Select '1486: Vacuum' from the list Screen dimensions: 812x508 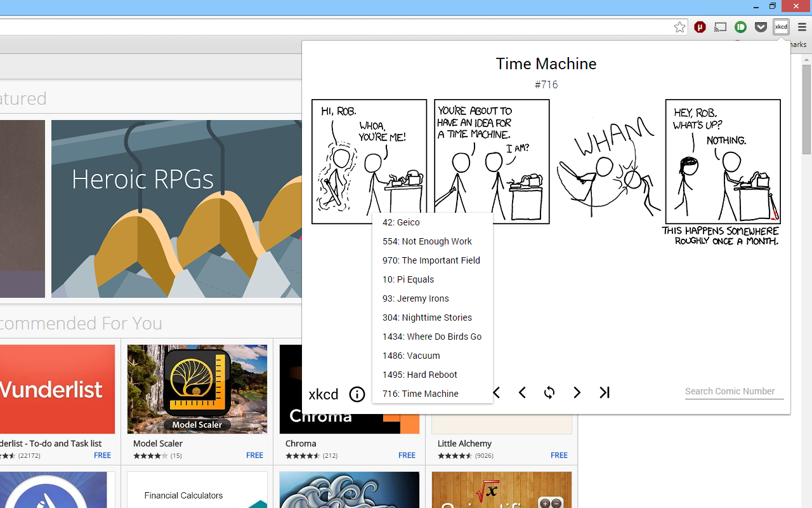point(433,356)
